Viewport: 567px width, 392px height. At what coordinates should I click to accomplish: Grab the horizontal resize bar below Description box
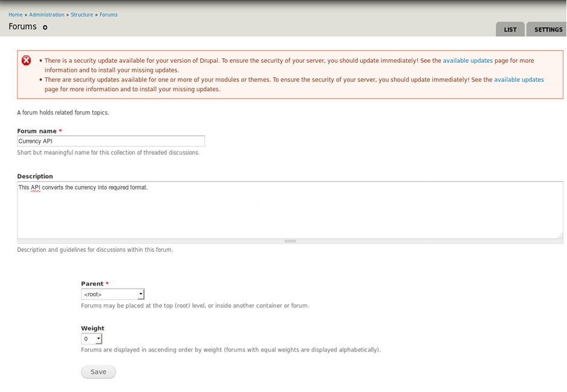[x=290, y=241]
